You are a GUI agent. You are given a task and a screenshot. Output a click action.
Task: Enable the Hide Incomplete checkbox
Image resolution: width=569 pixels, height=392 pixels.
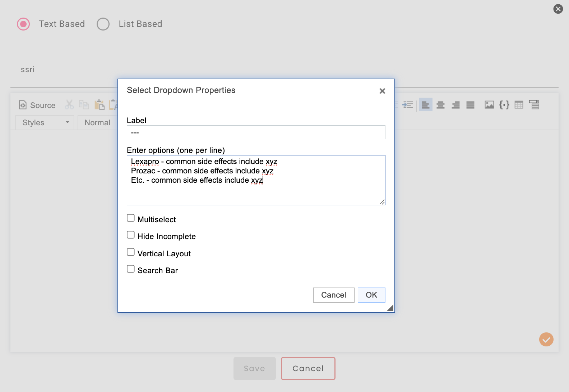tap(131, 235)
